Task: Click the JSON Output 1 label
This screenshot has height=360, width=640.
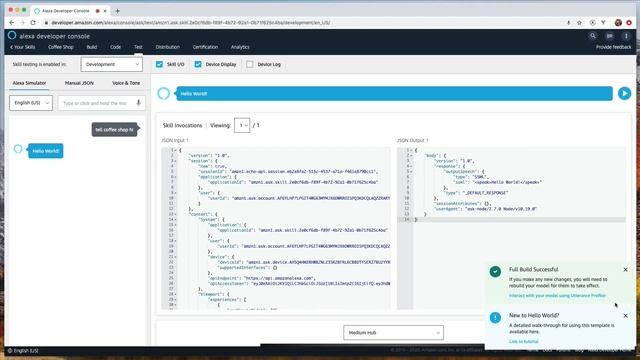Action: (413, 140)
